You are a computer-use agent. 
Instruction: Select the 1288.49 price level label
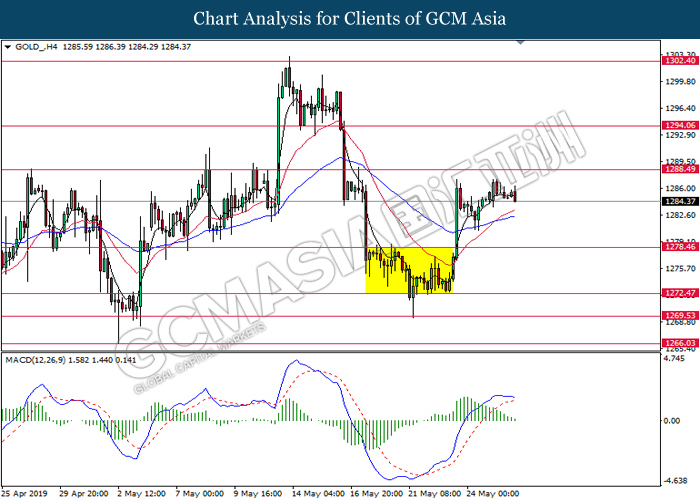(x=680, y=169)
